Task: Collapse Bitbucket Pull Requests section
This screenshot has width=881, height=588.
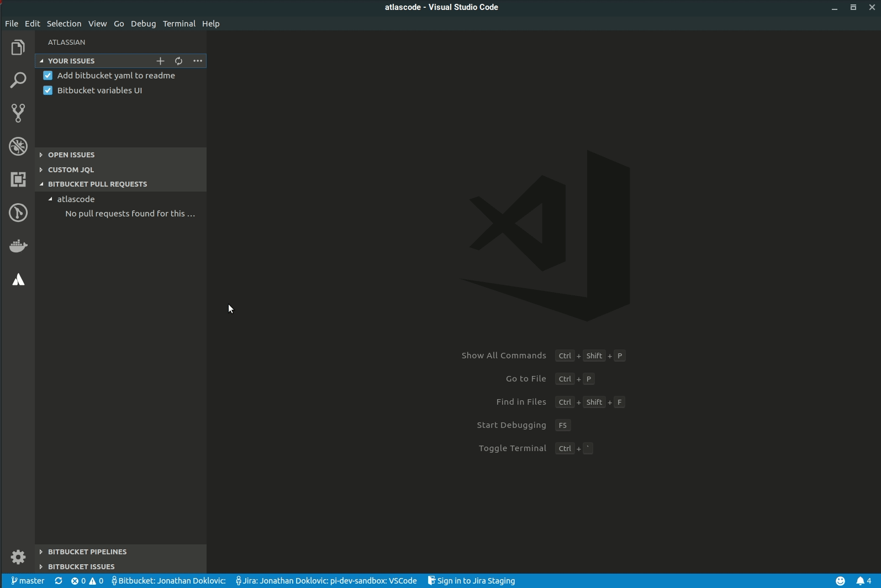Action: pyautogui.click(x=41, y=184)
